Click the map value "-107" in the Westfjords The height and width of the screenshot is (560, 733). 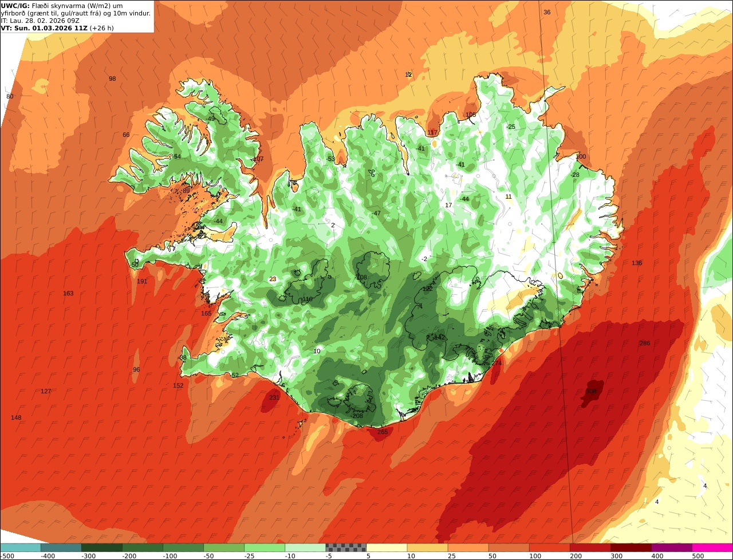point(258,159)
